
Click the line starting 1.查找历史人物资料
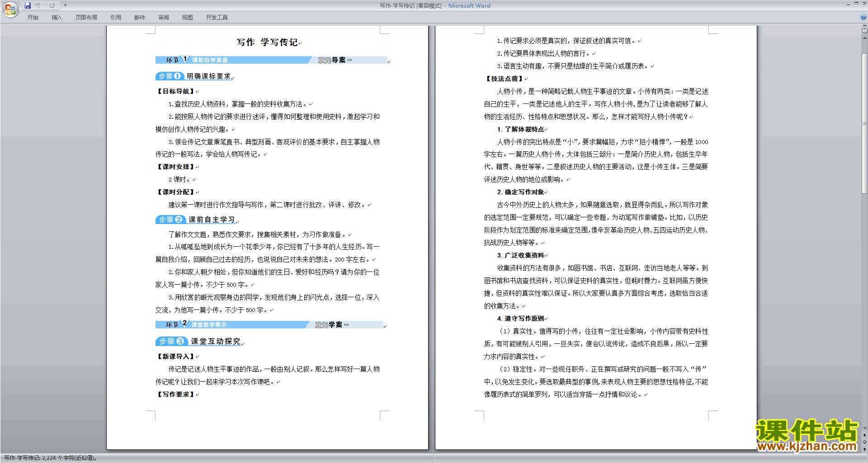(238, 104)
